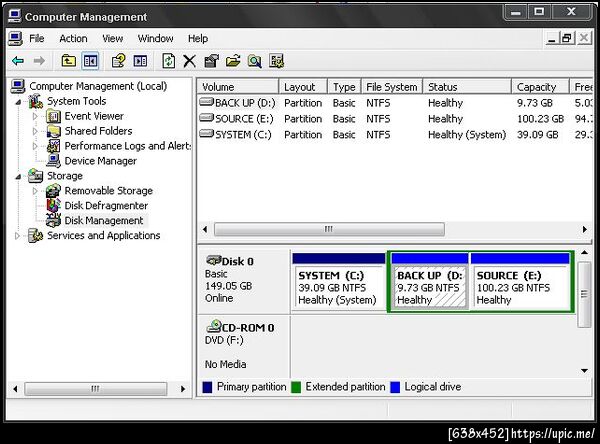Click the Disk Defragmenter icon

click(53, 206)
